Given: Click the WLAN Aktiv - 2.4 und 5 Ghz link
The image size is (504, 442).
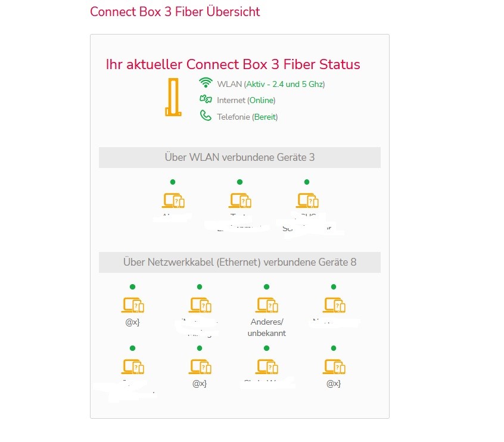Looking at the screenshot, I should click(x=271, y=84).
